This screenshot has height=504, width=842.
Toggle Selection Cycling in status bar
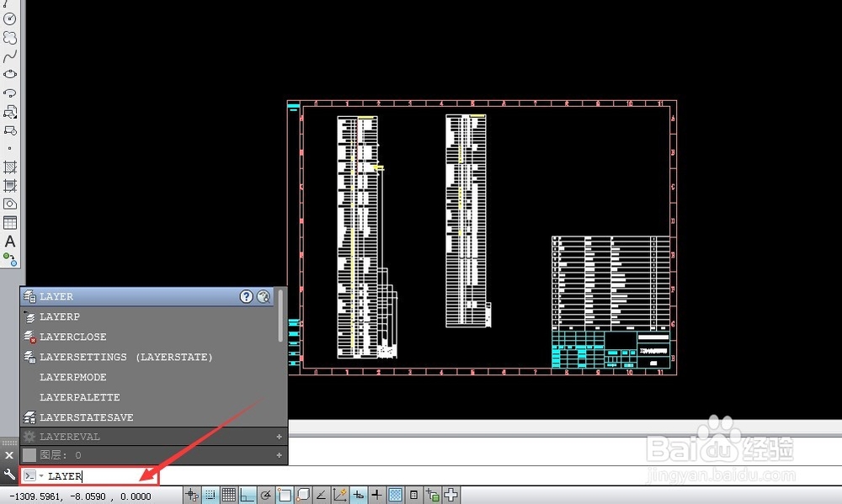click(432, 495)
